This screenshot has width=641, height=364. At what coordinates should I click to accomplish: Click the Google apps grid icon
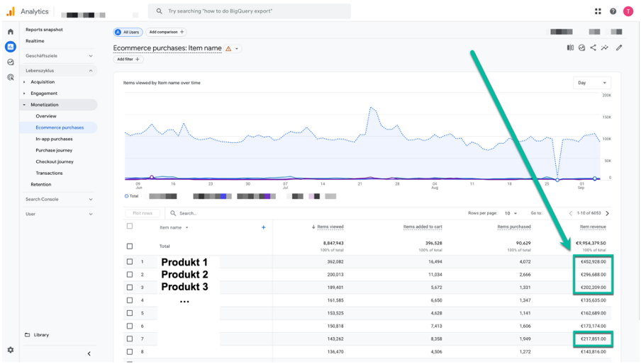click(x=598, y=11)
